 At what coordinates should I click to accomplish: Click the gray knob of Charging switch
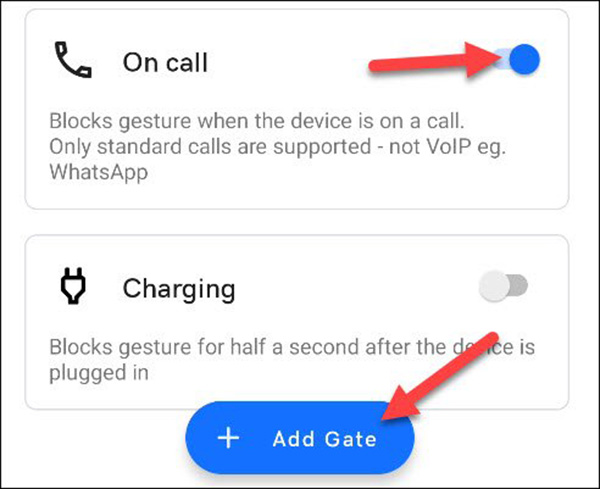pyautogui.click(x=494, y=286)
